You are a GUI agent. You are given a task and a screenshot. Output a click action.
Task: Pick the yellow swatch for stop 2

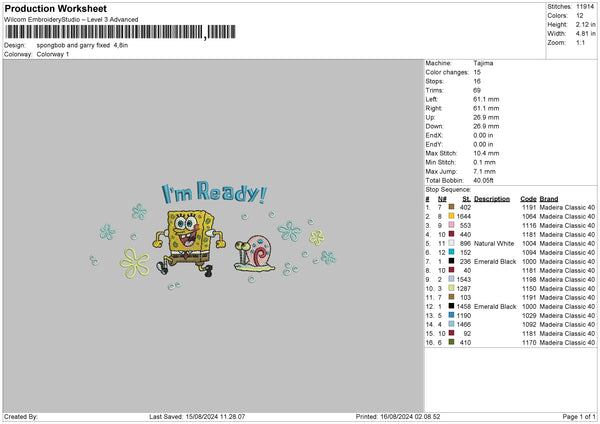pos(451,216)
